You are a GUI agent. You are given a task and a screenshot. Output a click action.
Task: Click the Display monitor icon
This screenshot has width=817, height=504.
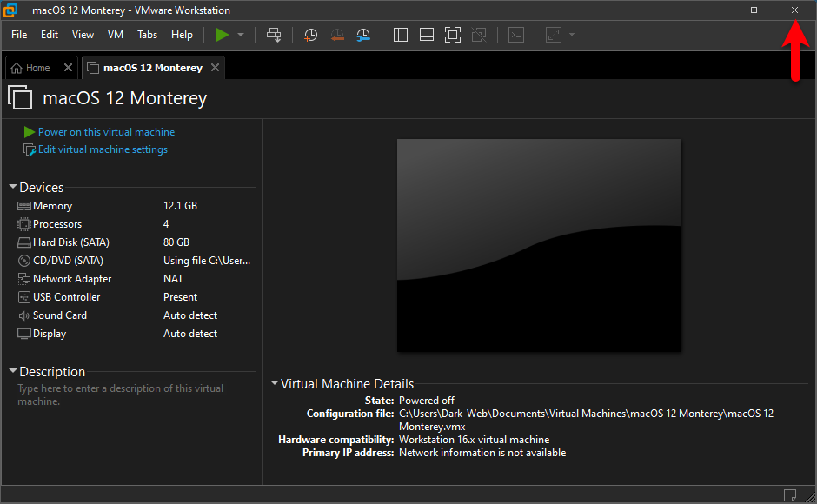click(24, 334)
